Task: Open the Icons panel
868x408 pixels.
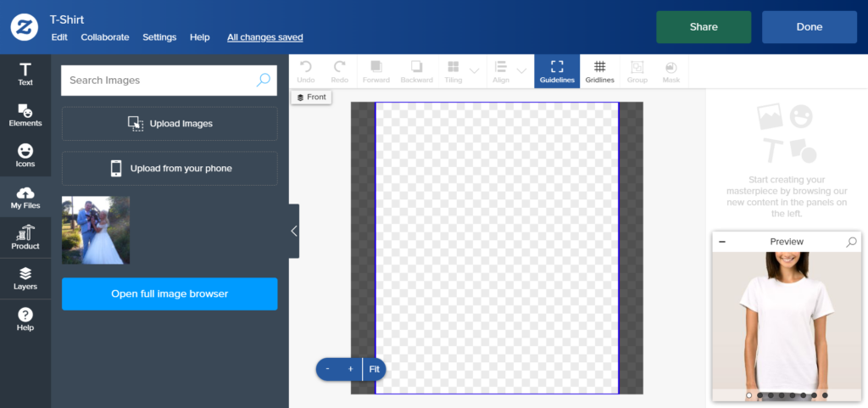Action: (x=25, y=156)
